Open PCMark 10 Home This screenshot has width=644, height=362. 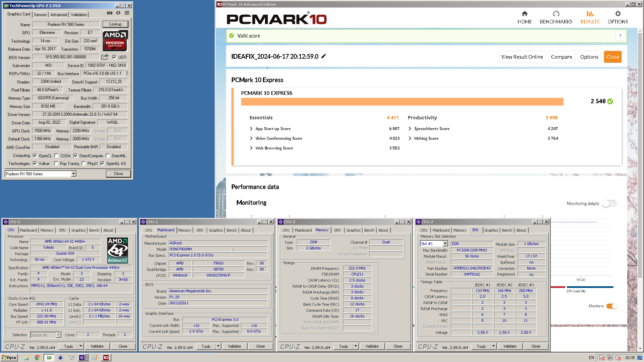525,17
